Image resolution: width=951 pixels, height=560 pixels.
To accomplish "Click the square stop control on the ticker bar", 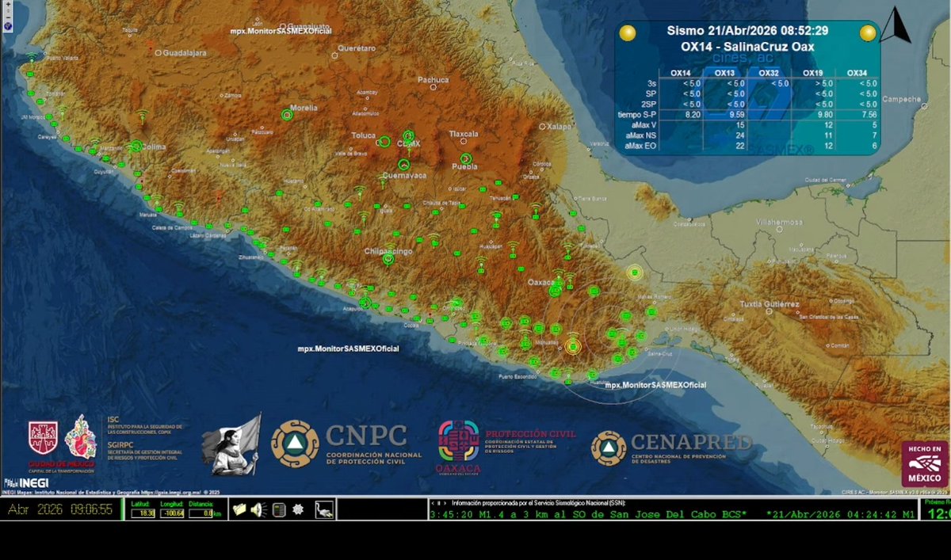I will [x=439, y=502].
